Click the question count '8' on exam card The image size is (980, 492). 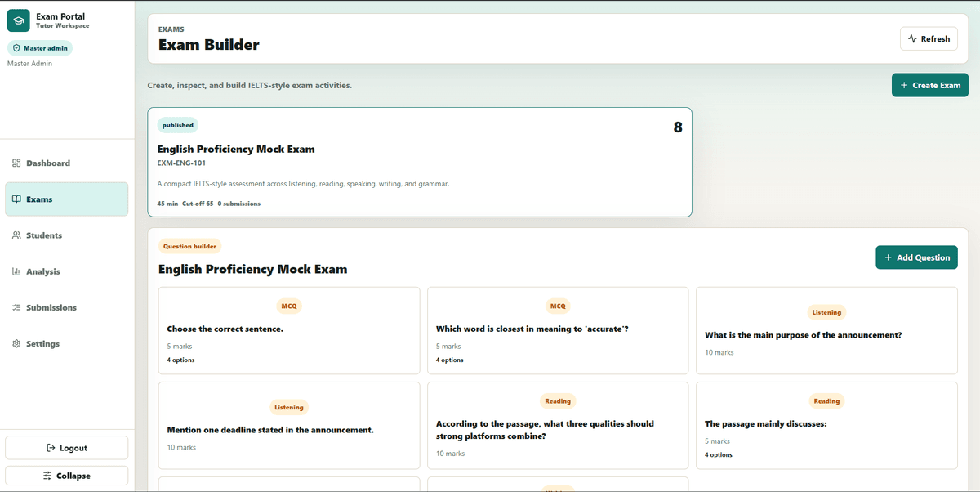678,127
